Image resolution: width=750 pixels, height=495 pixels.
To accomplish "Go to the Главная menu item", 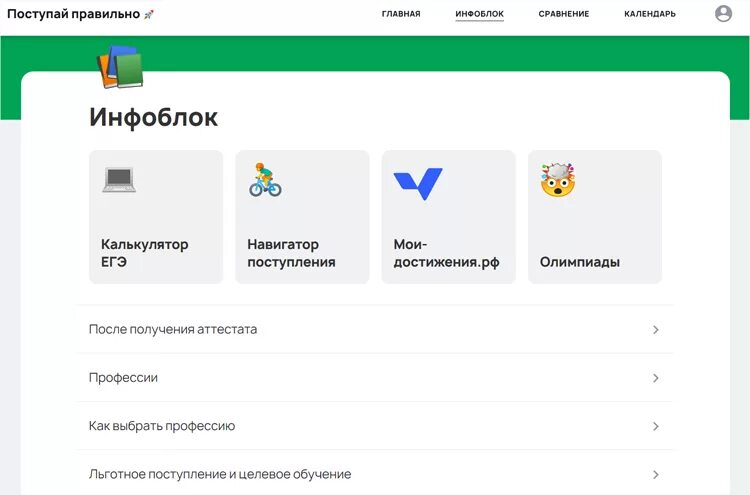I will pyautogui.click(x=401, y=14).
